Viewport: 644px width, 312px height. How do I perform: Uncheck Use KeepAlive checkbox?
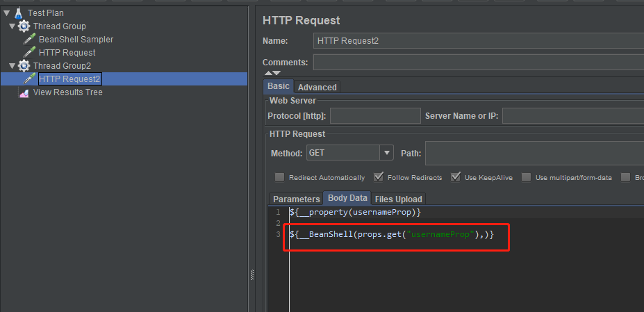click(456, 178)
